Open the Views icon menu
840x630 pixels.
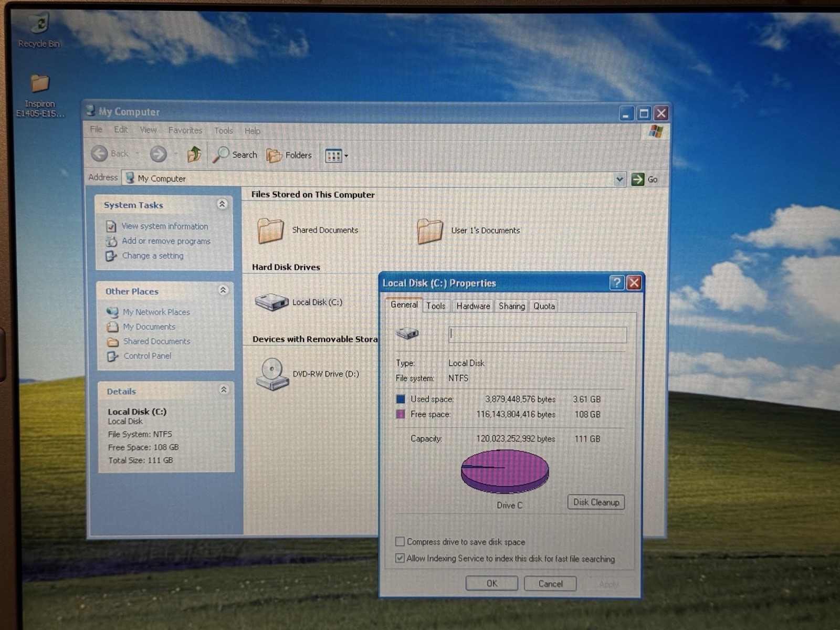coord(337,156)
